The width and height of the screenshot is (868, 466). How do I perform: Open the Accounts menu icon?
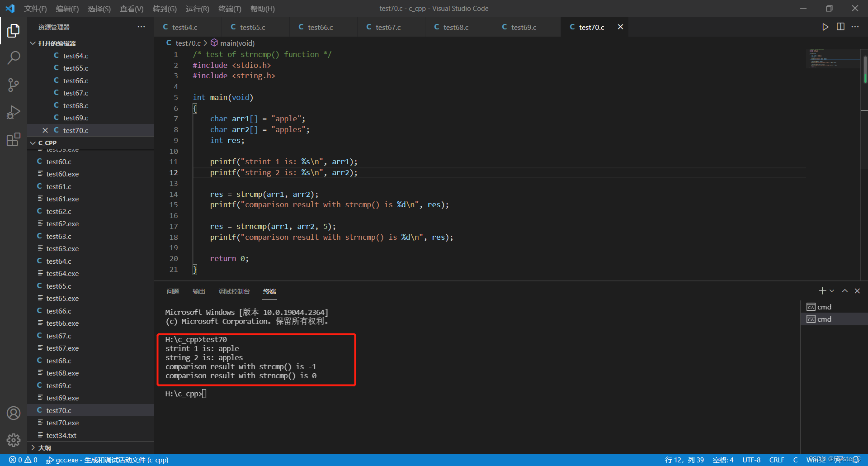(14, 413)
